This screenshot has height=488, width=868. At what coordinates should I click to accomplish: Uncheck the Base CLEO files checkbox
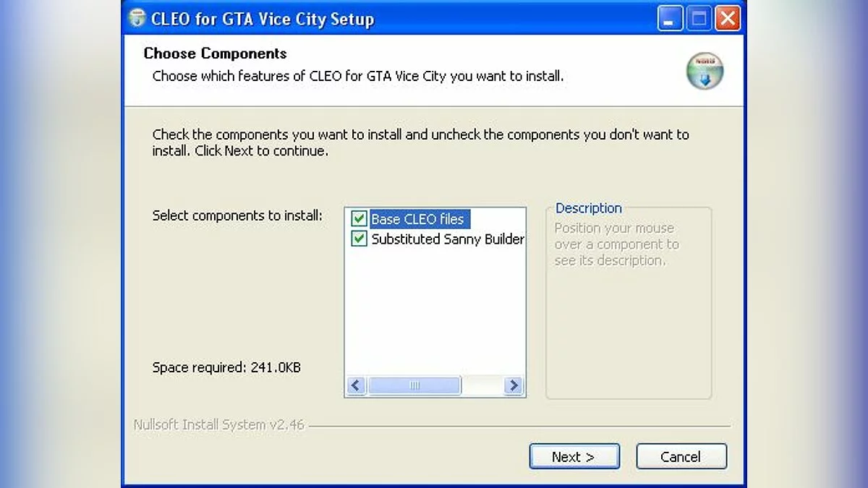(359, 218)
